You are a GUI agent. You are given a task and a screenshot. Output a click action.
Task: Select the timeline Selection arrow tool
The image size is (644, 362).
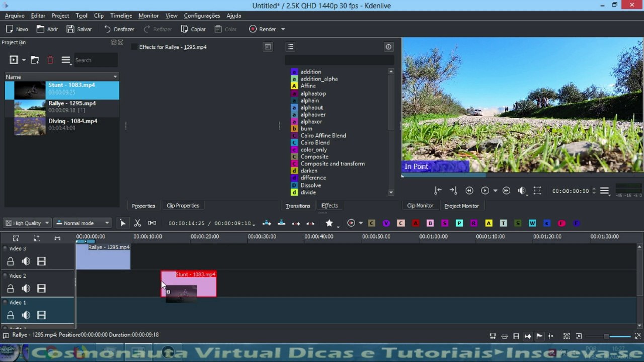[123, 223]
